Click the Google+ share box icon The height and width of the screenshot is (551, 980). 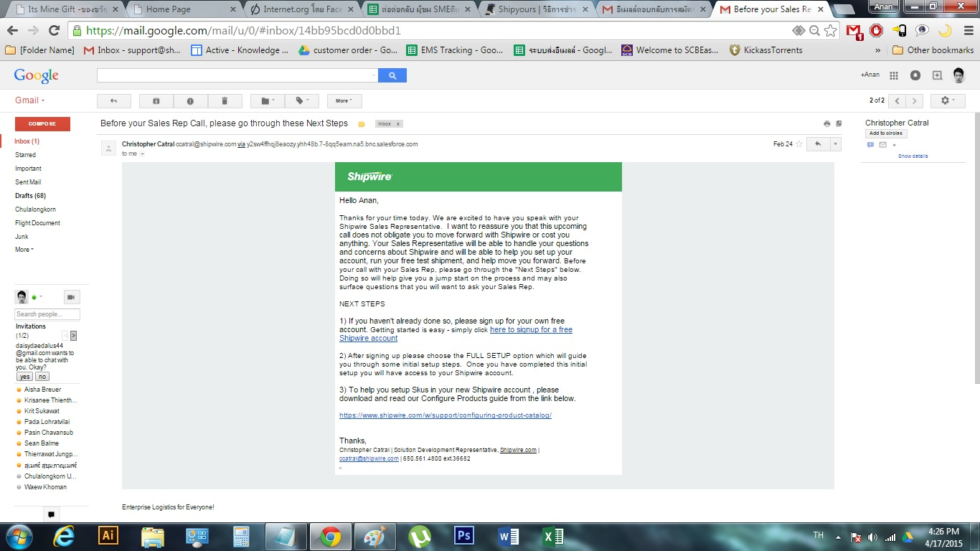point(937,75)
